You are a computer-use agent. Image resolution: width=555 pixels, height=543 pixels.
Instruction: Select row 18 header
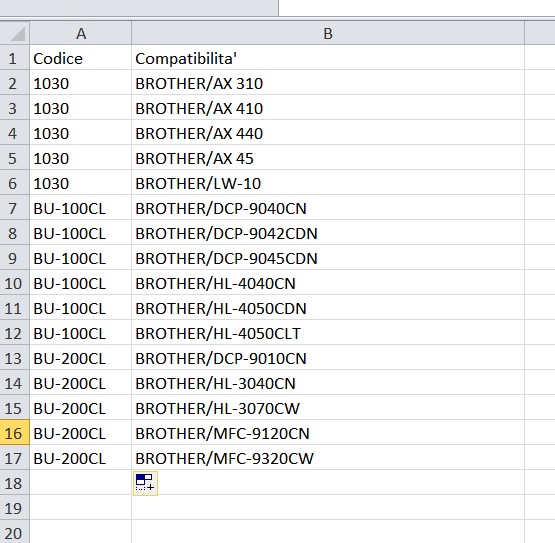tap(14, 483)
